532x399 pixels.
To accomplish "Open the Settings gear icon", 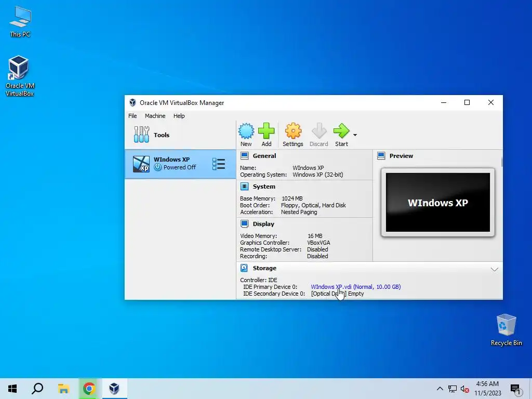I will pos(293,131).
